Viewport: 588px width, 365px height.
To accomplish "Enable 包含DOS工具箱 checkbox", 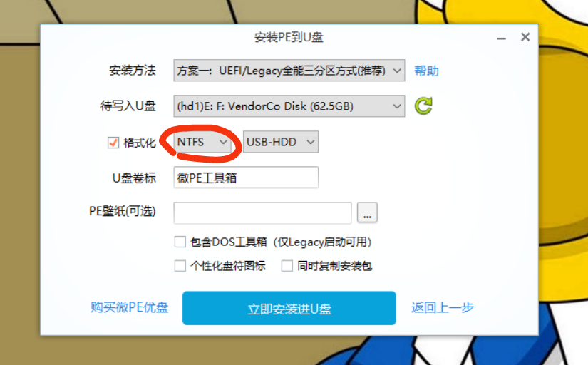I will coord(180,242).
